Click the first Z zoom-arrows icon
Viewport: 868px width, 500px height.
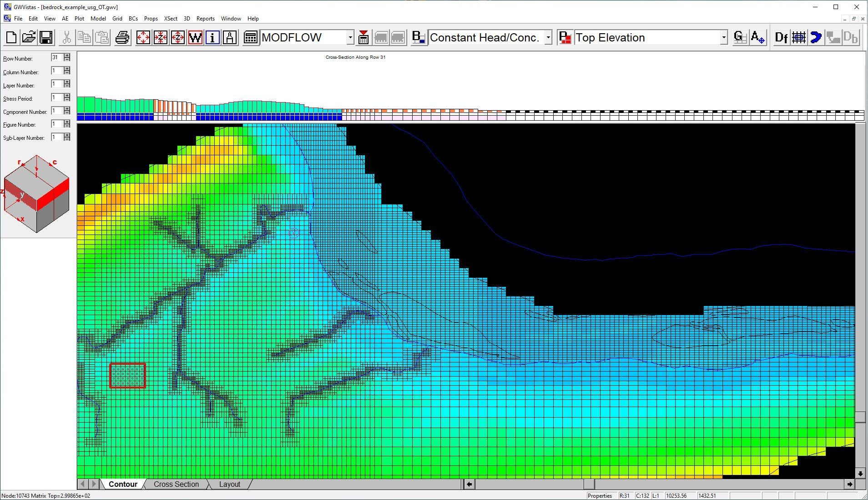(x=161, y=37)
